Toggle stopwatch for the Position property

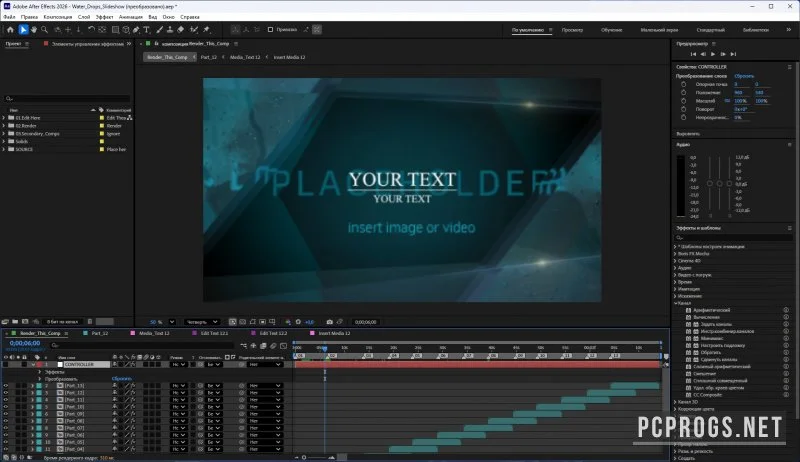[684, 92]
